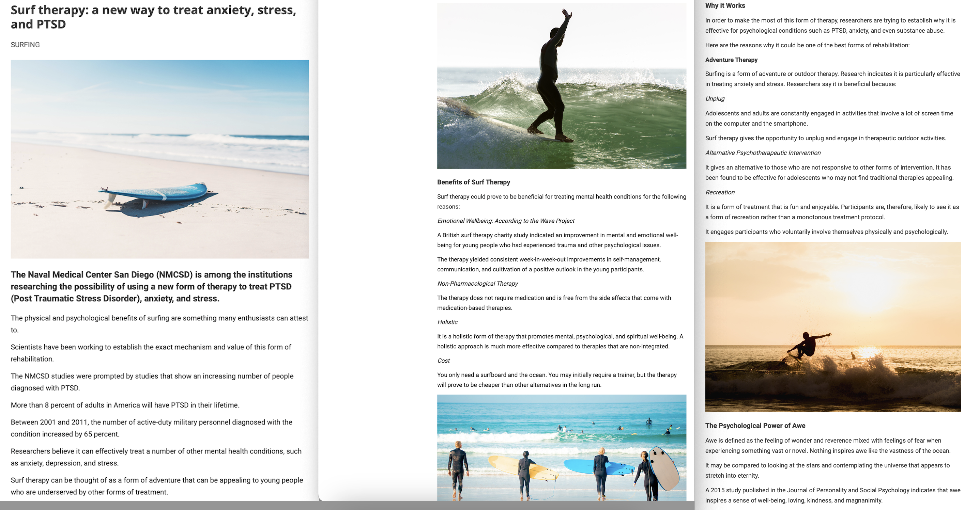The height and width of the screenshot is (510, 980).
Task: Click paragraph 'You only need a surfboard'
Action: [x=557, y=380]
